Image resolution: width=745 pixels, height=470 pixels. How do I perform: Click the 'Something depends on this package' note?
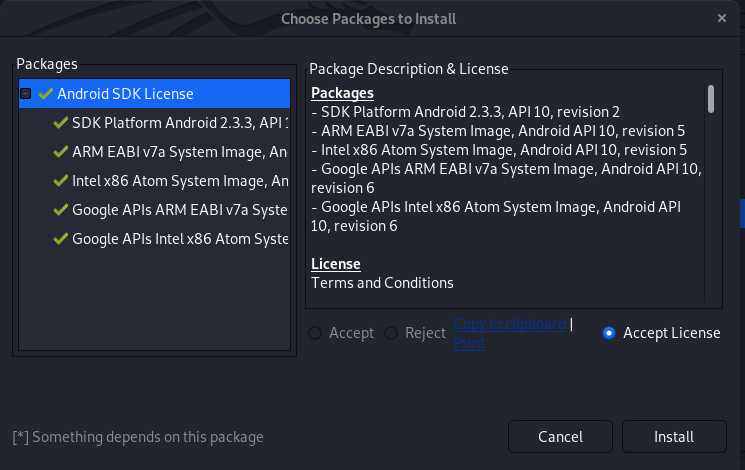tap(138, 437)
